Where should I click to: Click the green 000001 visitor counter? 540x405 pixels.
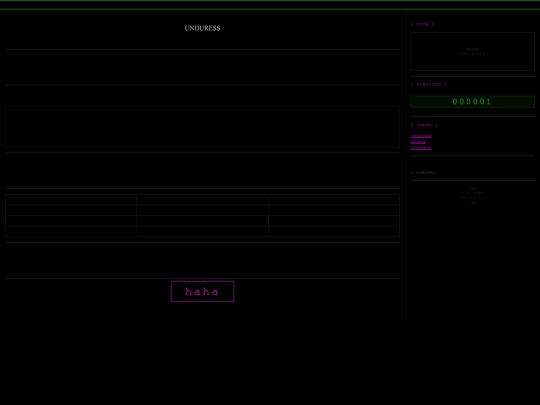coord(472,102)
